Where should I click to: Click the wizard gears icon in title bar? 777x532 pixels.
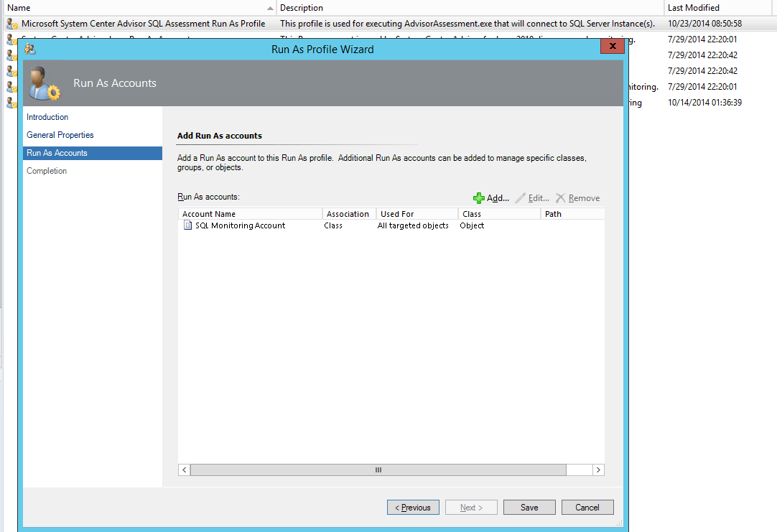[x=30, y=50]
